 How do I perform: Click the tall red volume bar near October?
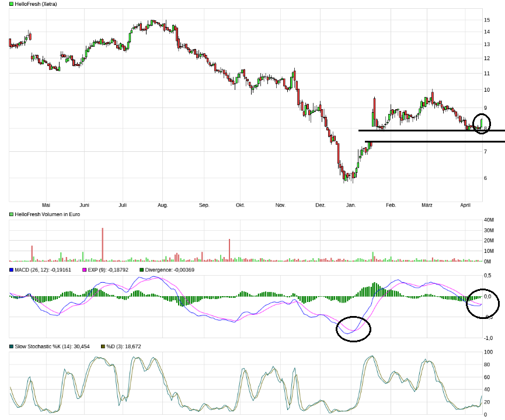(229, 249)
